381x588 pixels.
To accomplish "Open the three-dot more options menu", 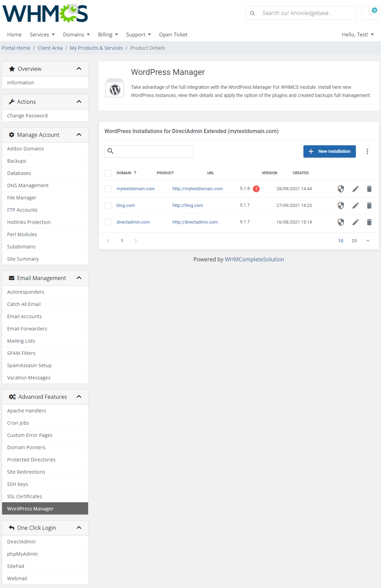I will [367, 151].
